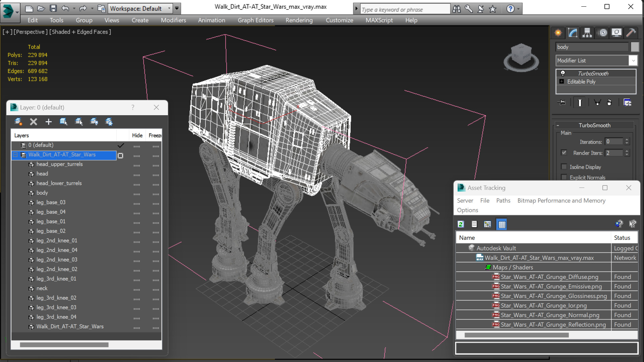Open the Motion command panel tab
The height and width of the screenshot is (362, 644).
click(602, 32)
